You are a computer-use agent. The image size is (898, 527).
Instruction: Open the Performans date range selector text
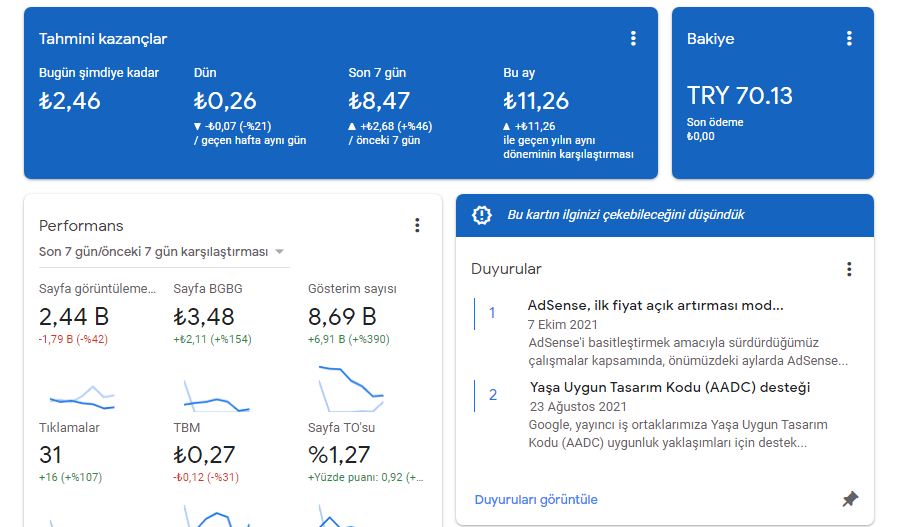pos(153,251)
